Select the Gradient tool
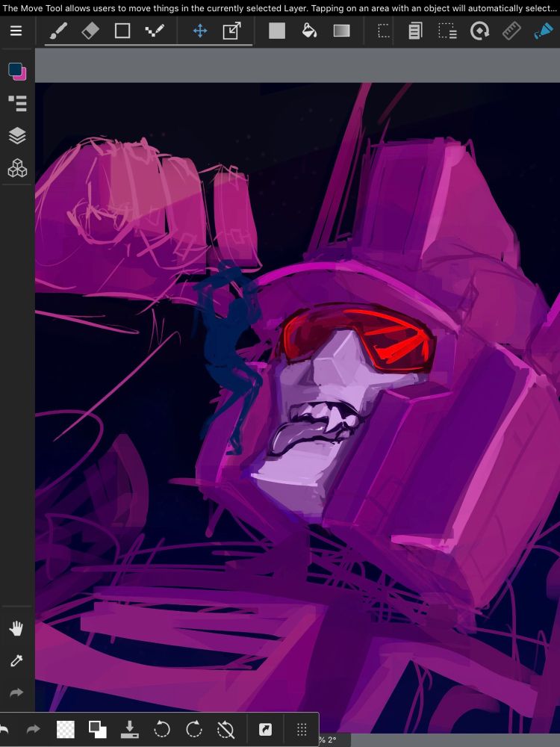This screenshot has width=560, height=747. (x=342, y=31)
